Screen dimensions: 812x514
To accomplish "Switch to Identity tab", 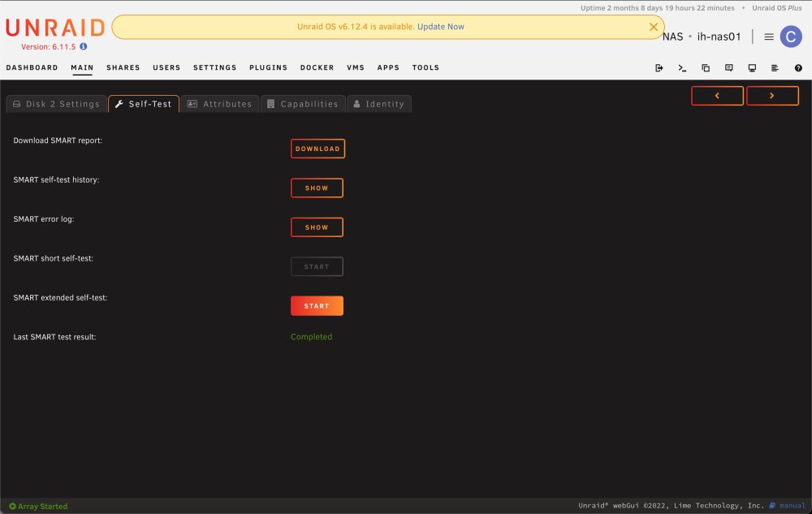I will pyautogui.click(x=379, y=104).
